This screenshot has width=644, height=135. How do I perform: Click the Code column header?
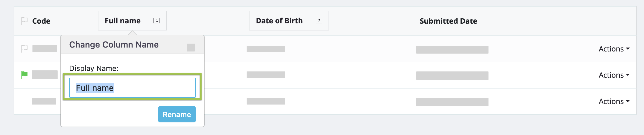pos(41,21)
